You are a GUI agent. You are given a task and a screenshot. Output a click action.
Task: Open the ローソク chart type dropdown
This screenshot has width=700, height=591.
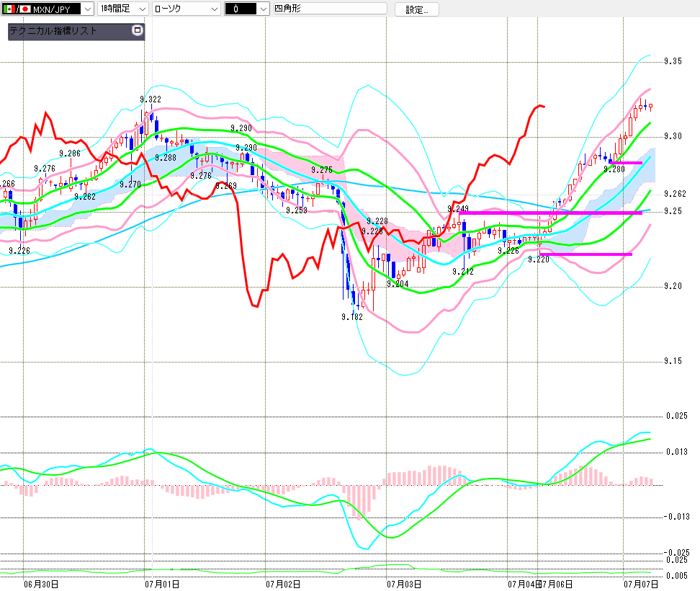pos(215,9)
